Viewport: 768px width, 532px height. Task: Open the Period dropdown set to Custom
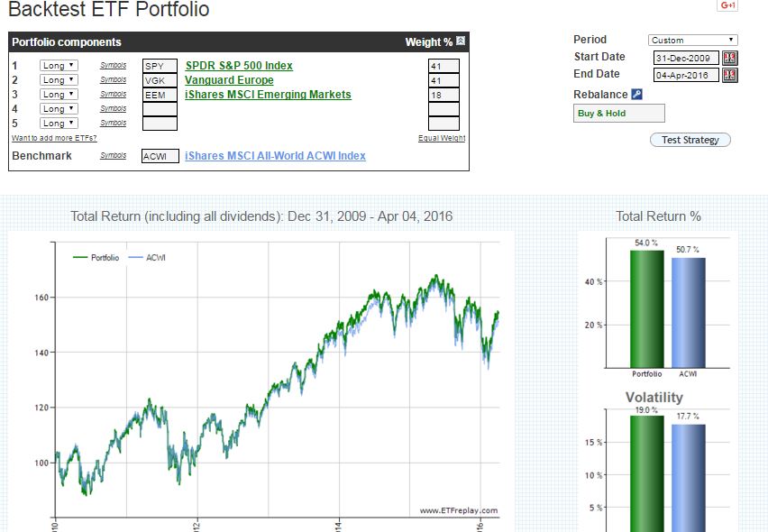(x=692, y=40)
